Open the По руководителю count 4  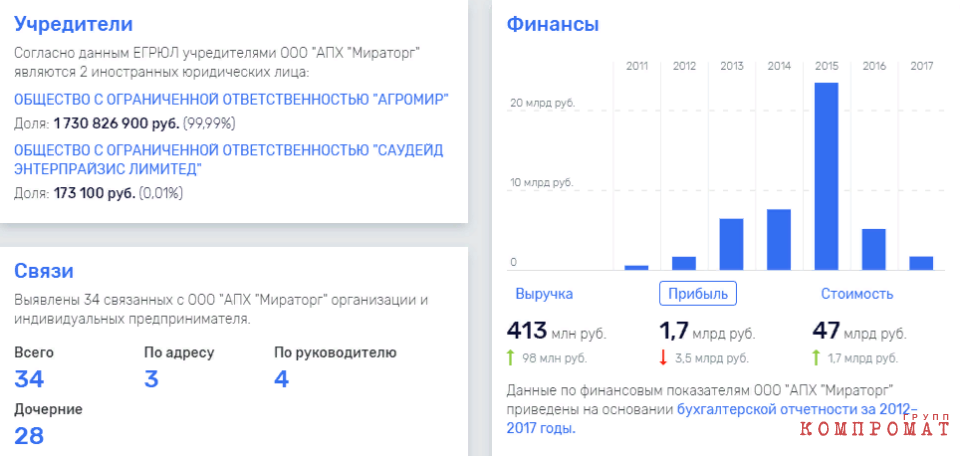click(x=281, y=379)
